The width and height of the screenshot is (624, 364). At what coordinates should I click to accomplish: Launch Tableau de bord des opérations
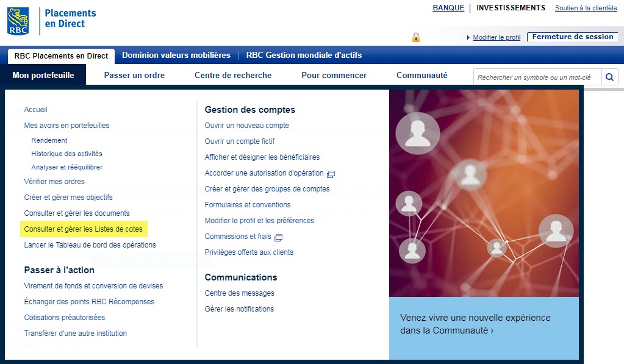(90, 246)
